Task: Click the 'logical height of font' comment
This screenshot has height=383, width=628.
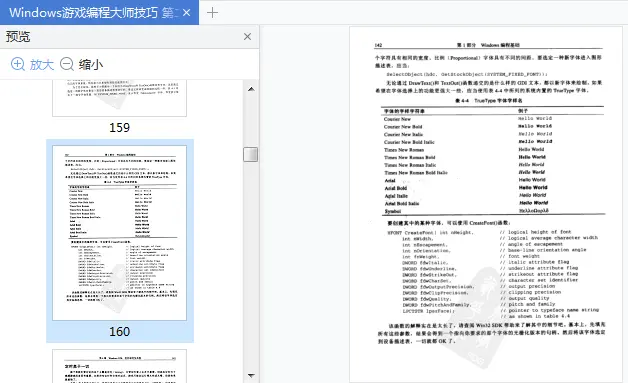Action: [x=535, y=232]
